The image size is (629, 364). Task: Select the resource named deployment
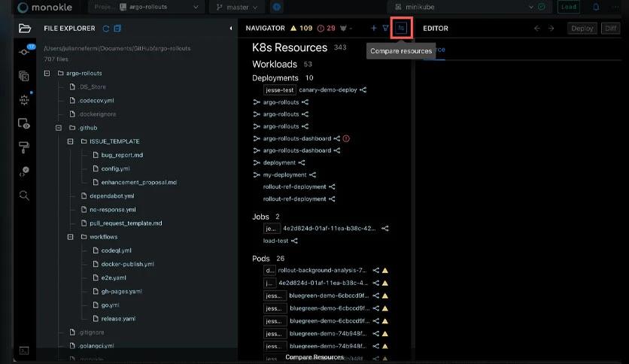pyautogui.click(x=279, y=162)
